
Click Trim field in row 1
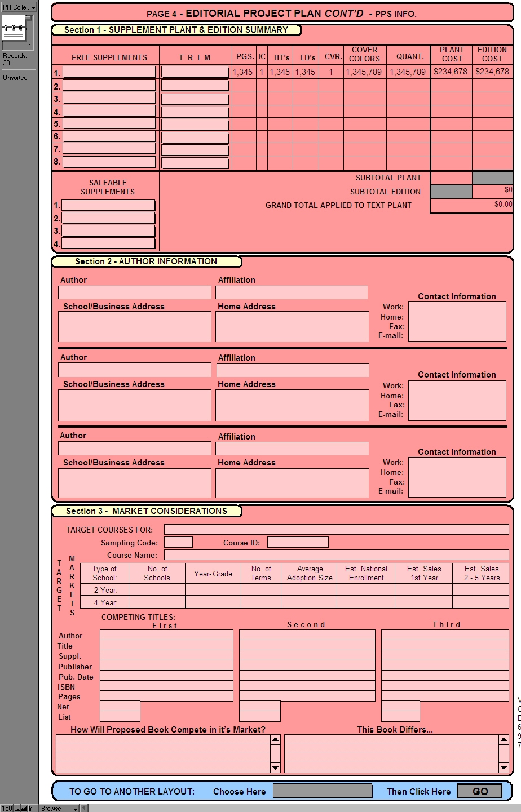pos(195,72)
